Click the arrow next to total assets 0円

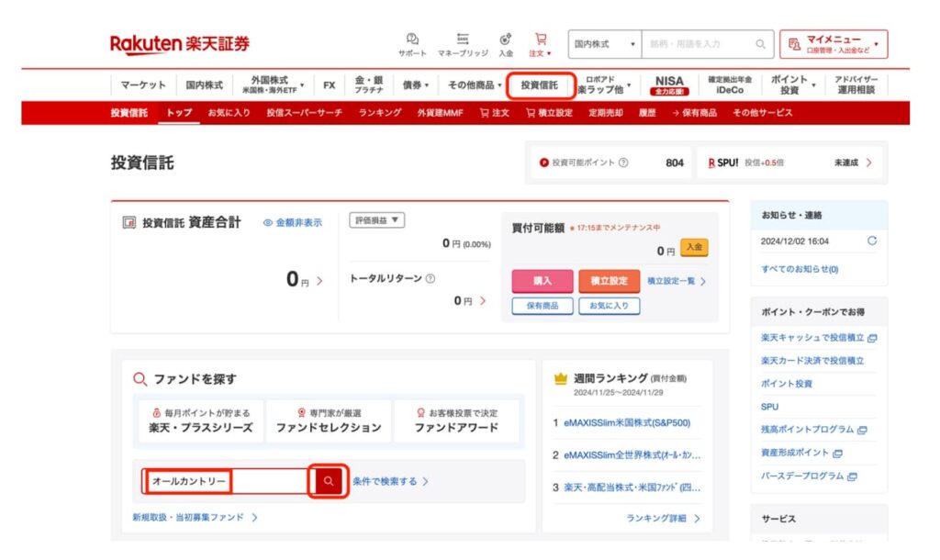[319, 281]
